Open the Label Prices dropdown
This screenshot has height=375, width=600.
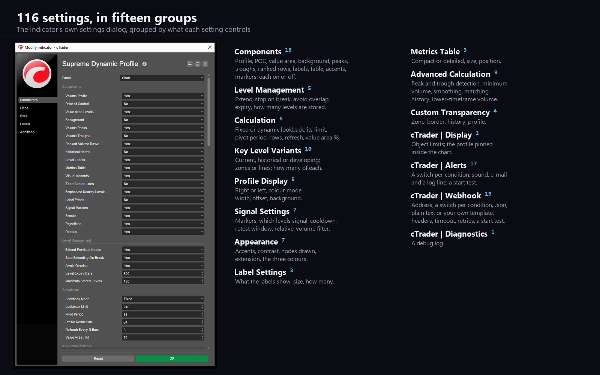click(163, 200)
